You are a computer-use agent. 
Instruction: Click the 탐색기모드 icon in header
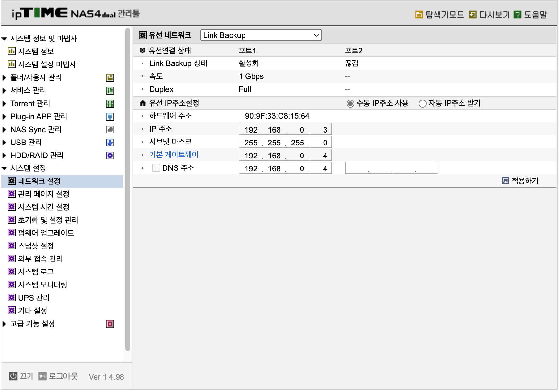click(x=419, y=15)
